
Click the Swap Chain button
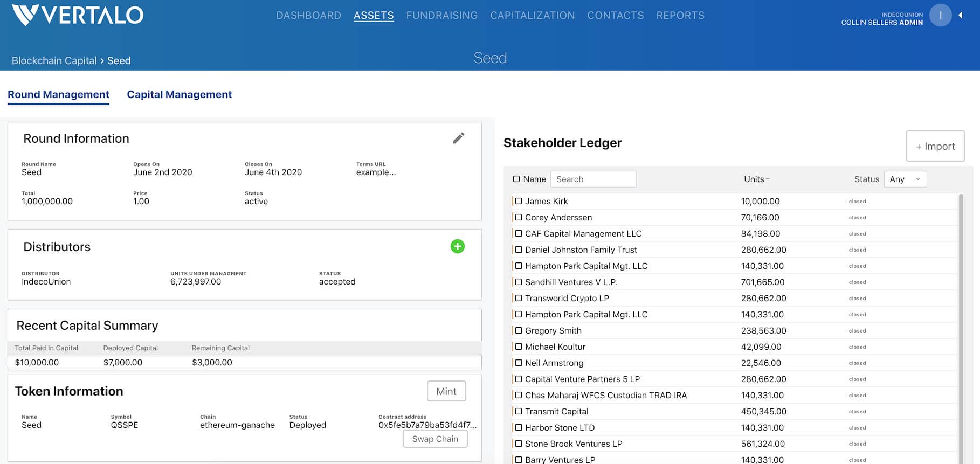coord(435,439)
